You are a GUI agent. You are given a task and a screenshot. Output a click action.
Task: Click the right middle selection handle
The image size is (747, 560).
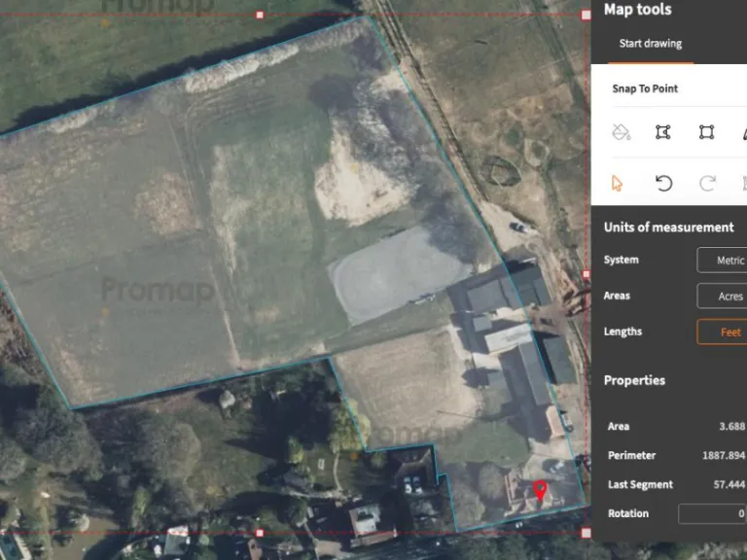coord(586,275)
